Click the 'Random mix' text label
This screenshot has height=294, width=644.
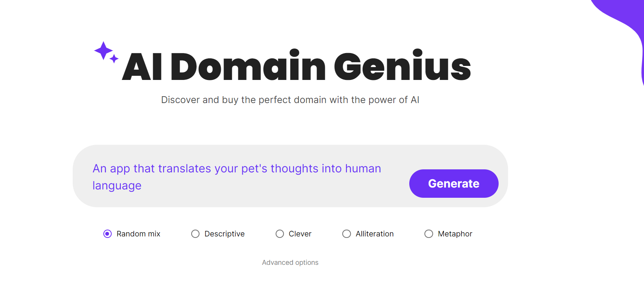[138, 234]
